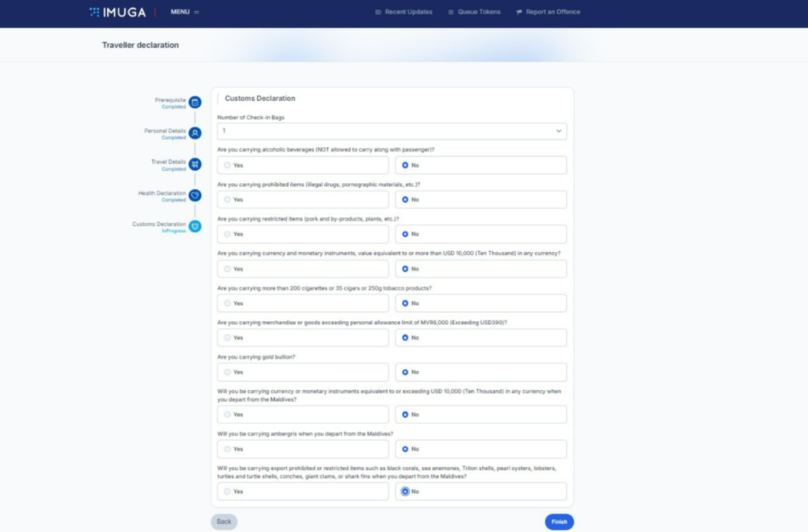Select Yes for carrying ambergris on departure
Viewport: 808px width, 532px height.
click(227, 449)
